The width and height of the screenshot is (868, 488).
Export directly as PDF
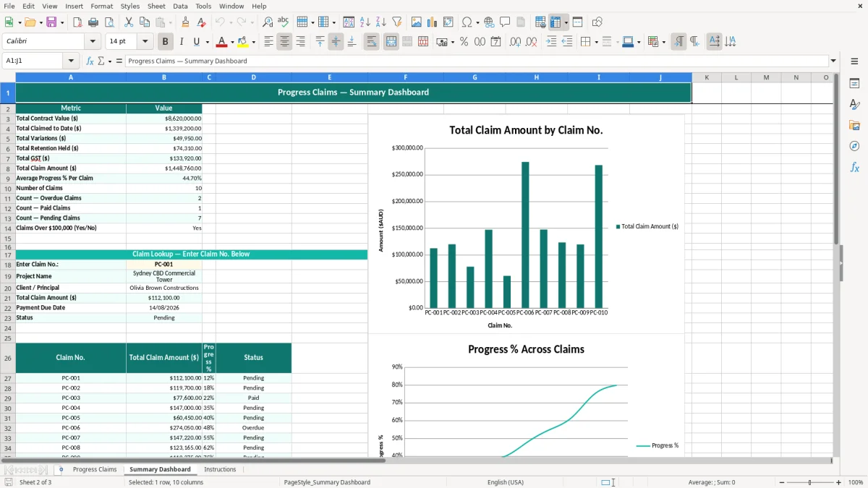(77, 22)
